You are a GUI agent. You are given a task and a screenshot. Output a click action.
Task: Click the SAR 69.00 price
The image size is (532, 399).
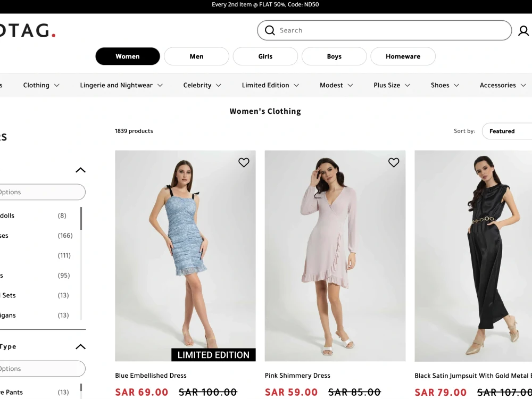(x=142, y=392)
